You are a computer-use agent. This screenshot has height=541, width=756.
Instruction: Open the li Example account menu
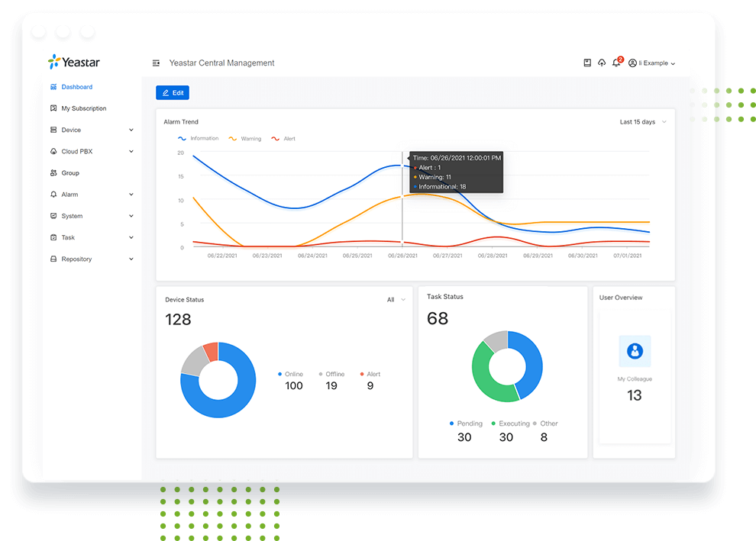tap(651, 63)
